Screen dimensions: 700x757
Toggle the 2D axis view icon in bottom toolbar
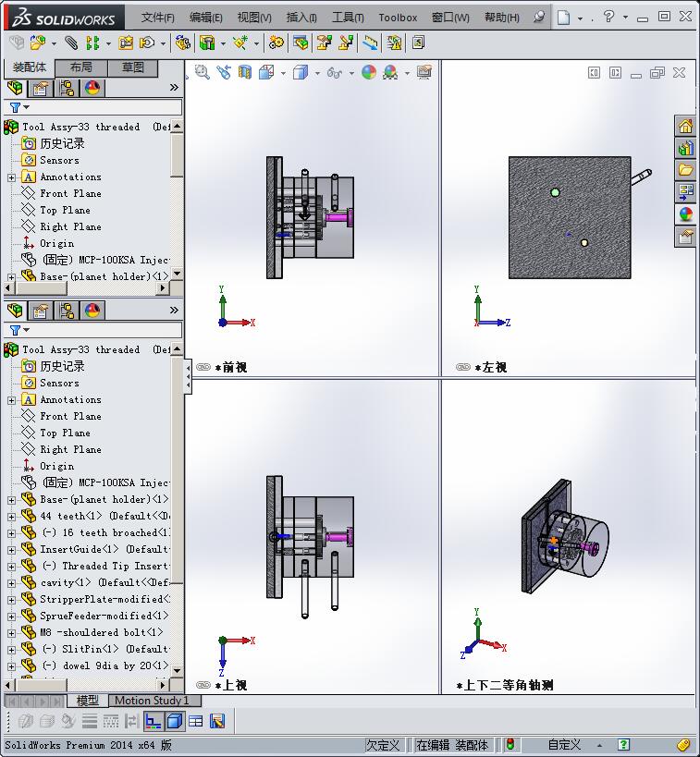(154, 721)
